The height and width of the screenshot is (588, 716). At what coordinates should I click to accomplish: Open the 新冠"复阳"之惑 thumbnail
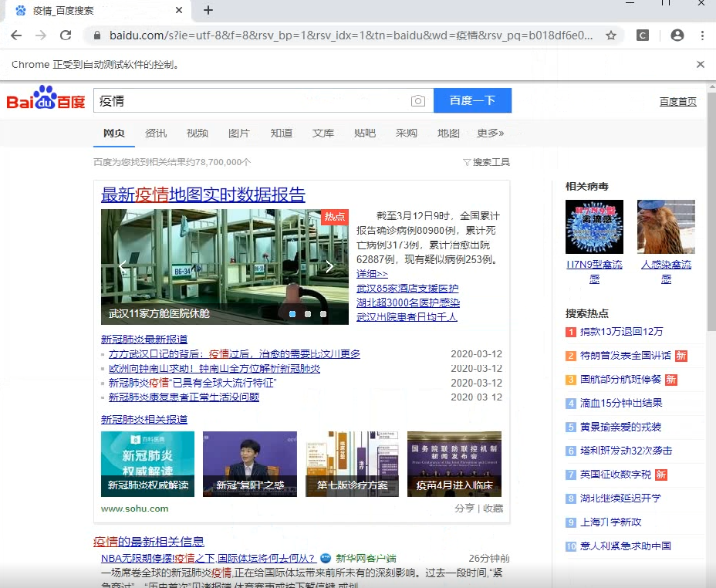pos(250,464)
